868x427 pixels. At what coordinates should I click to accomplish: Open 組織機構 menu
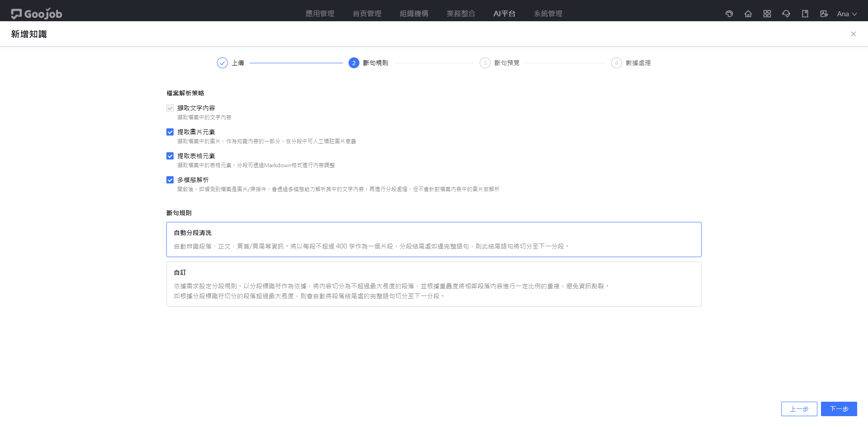(x=414, y=14)
